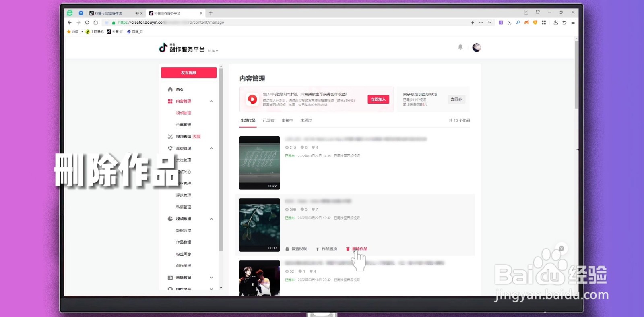Open 创作周报 in the sidebar
644x317 pixels.
pos(184,266)
